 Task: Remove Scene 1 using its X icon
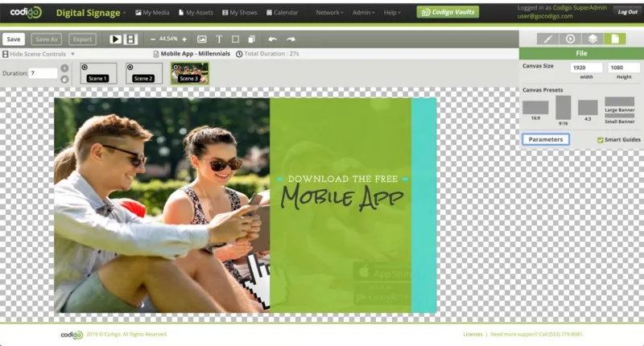[85, 67]
